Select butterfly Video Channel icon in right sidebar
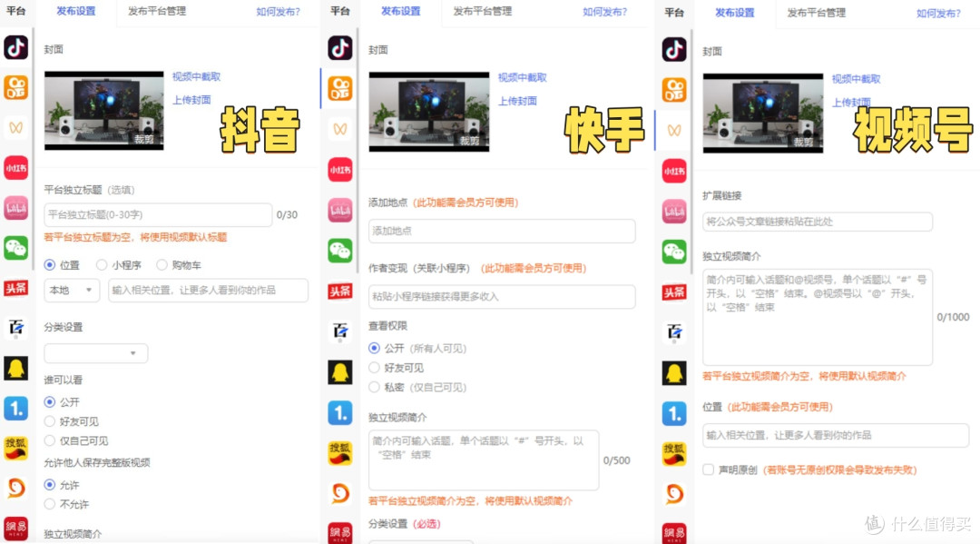The height and width of the screenshot is (544, 980). (x=674, y=130)
